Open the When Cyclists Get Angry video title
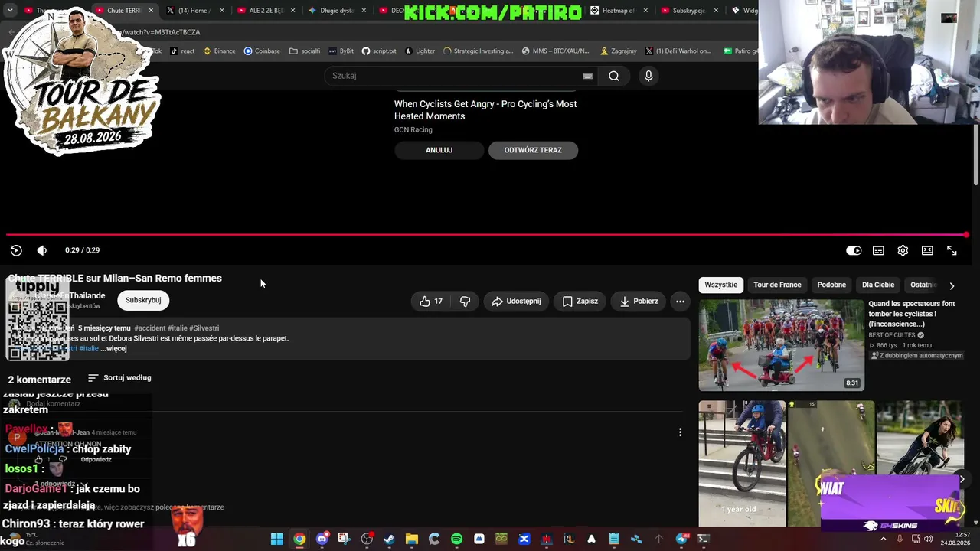Viewport: 980px width, 551px height. [x=485, y=110]
